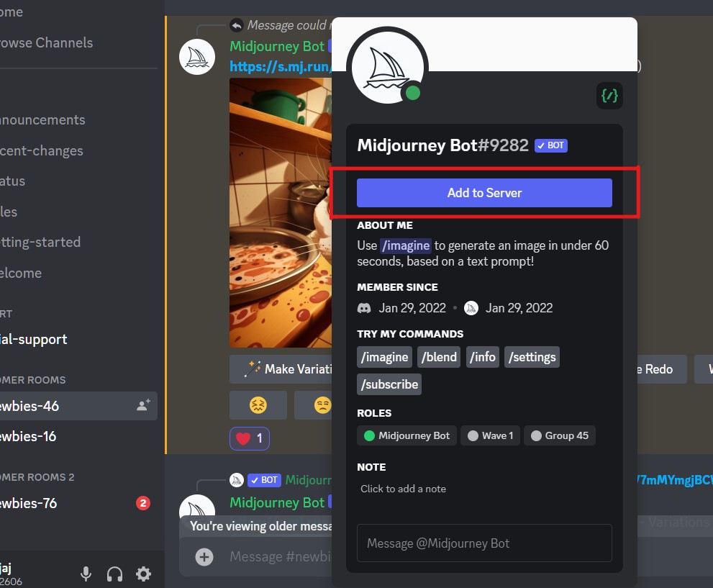Viewport: 713px width, 588px height.
Task: Click the Add to Server button
Action: [x=484, y=193]
